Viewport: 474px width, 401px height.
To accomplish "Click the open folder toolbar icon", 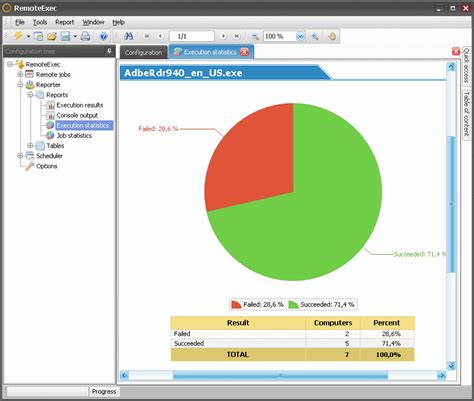I will (52, 36).
